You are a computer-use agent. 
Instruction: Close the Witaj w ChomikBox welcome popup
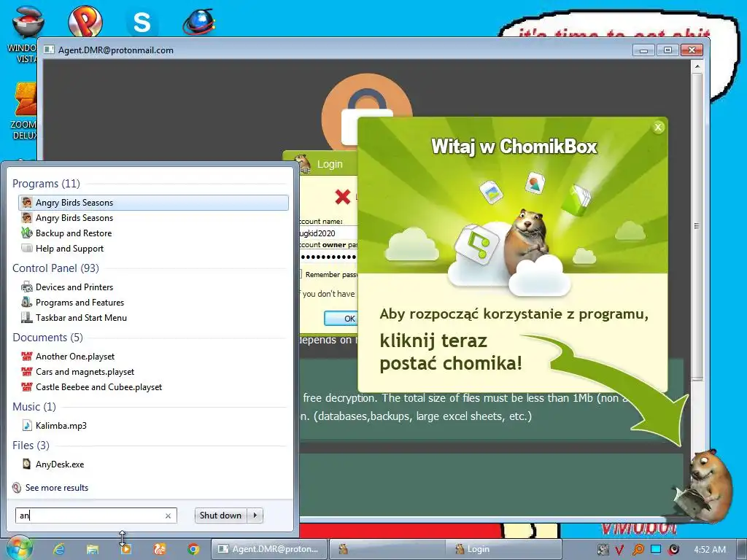[658, 127]
